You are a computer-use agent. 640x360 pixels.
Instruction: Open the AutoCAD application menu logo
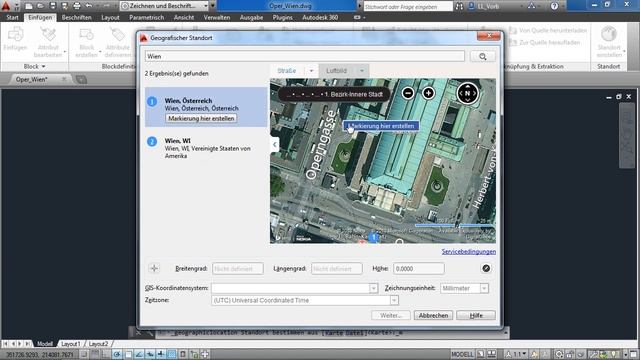pos(6,6)
